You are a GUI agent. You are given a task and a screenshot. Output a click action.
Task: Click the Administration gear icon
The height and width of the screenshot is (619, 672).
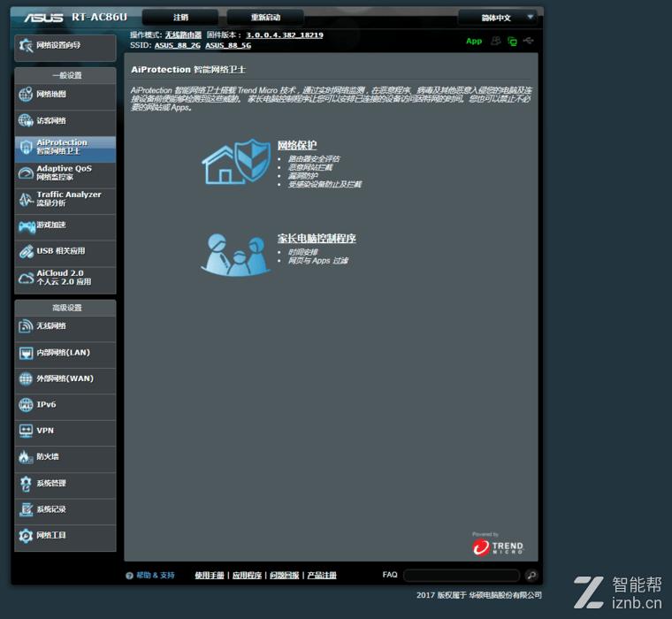tap(26, 484)
